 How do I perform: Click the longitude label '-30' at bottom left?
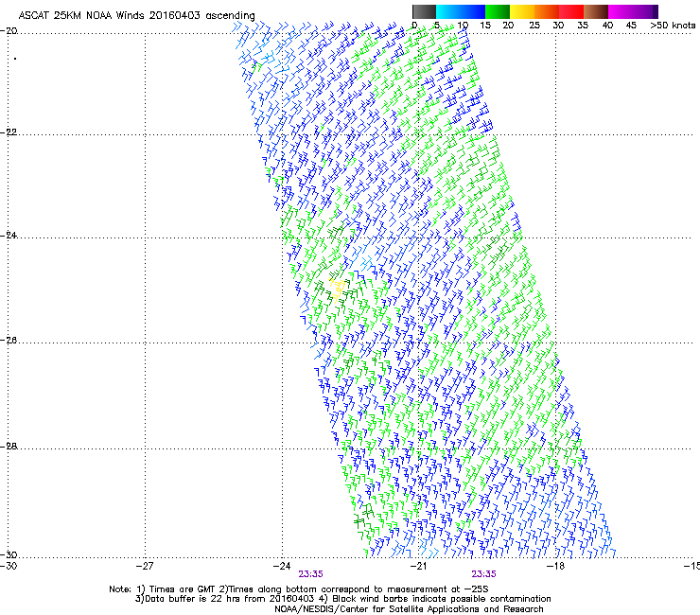coord(9,566)
